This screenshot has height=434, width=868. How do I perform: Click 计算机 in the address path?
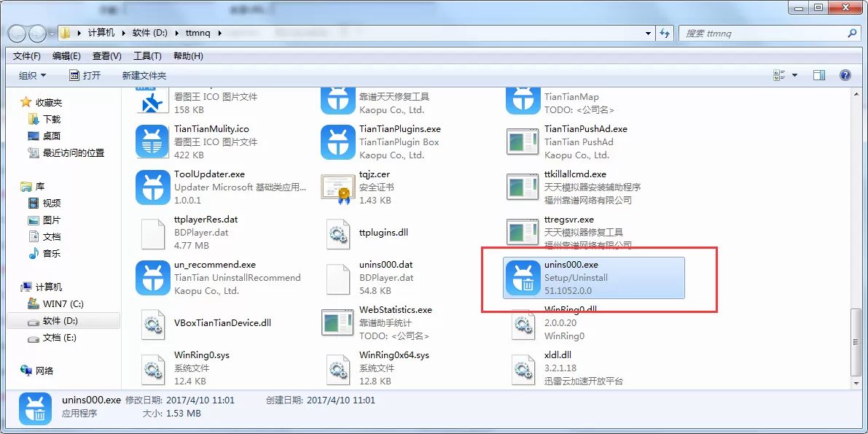[101, 34]
